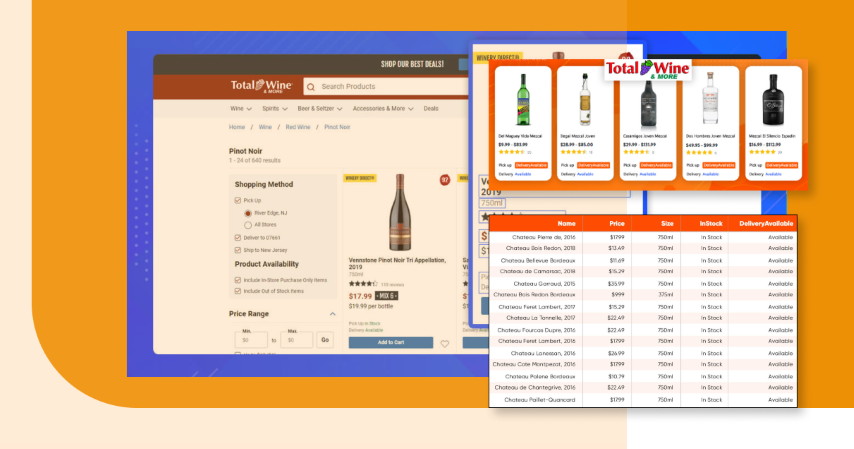Open the Deals menu item
Image resolution: width=854 pixels, height=449 pixels.
[x=431, y=108]
